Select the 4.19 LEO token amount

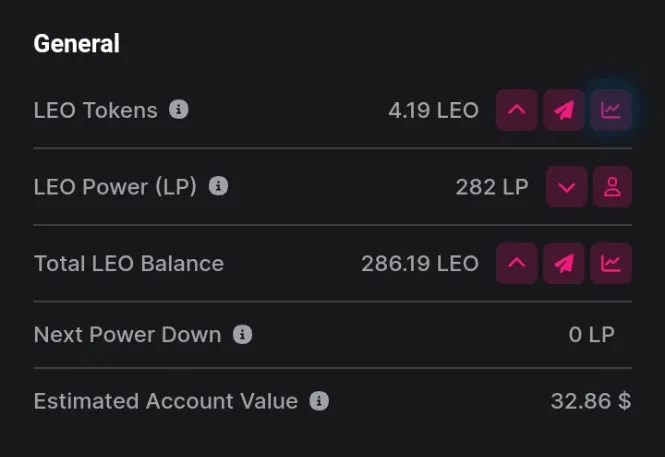433,110
